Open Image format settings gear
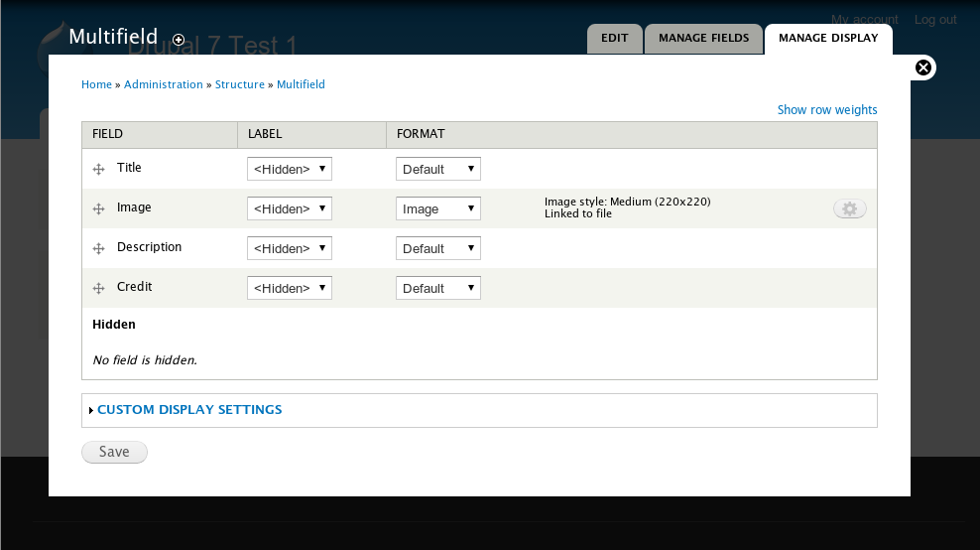Viewport: 980px width, 550px height. click(x=849, y=209)
